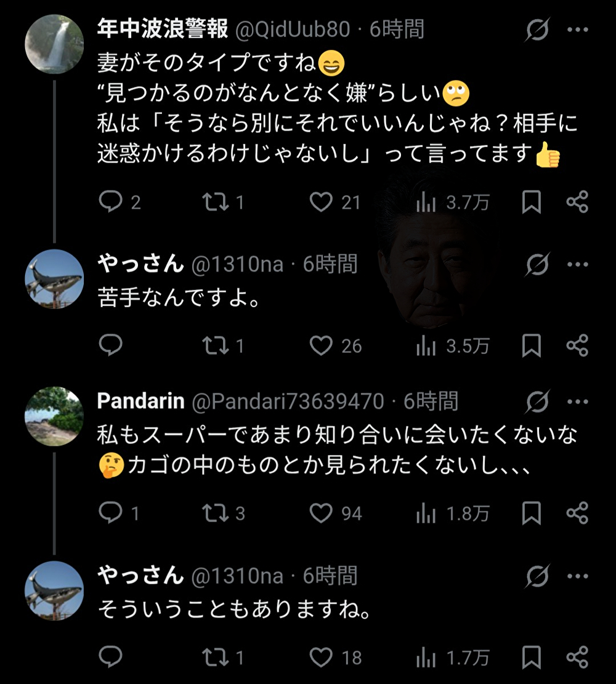Image resolution: width=616 pixels, height=684 pixels.
Task: Open Grok icon on 年中波浪警報's post
Action: click(537, 30)
